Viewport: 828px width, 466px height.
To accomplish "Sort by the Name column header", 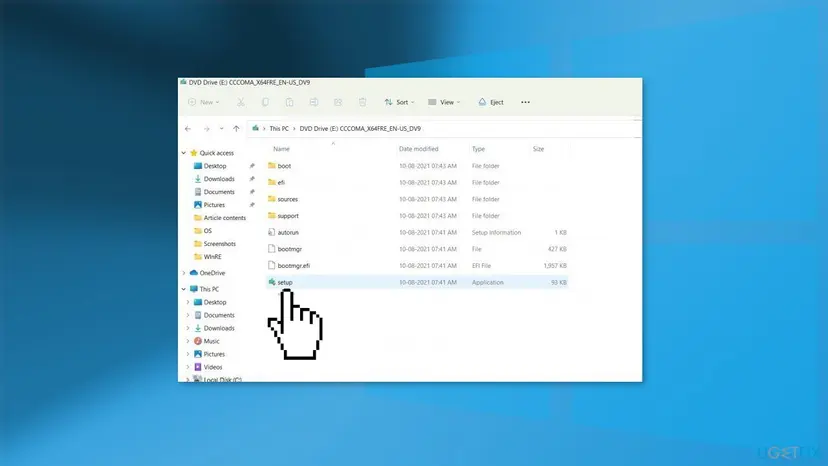I will tap(281, 149).
